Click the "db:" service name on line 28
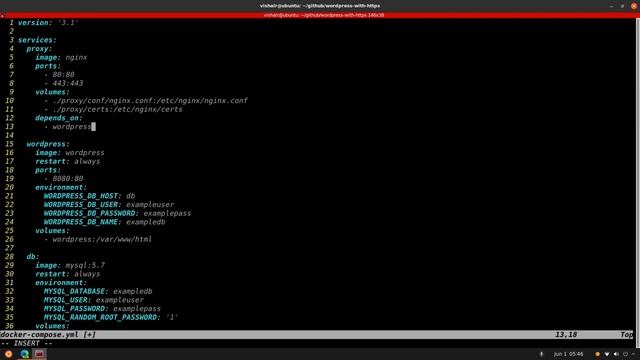640x360 pixels. (x=33, y=257)
